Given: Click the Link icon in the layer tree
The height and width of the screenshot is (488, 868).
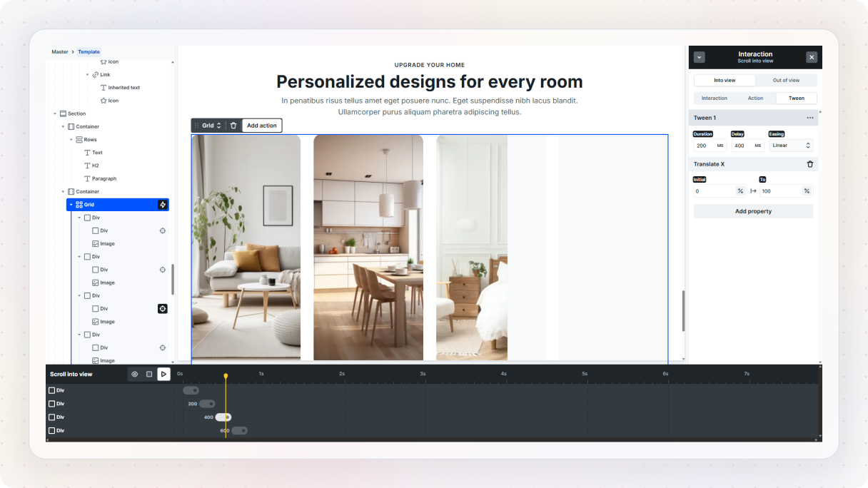Looking at the screenshot, I should point(95,74).
